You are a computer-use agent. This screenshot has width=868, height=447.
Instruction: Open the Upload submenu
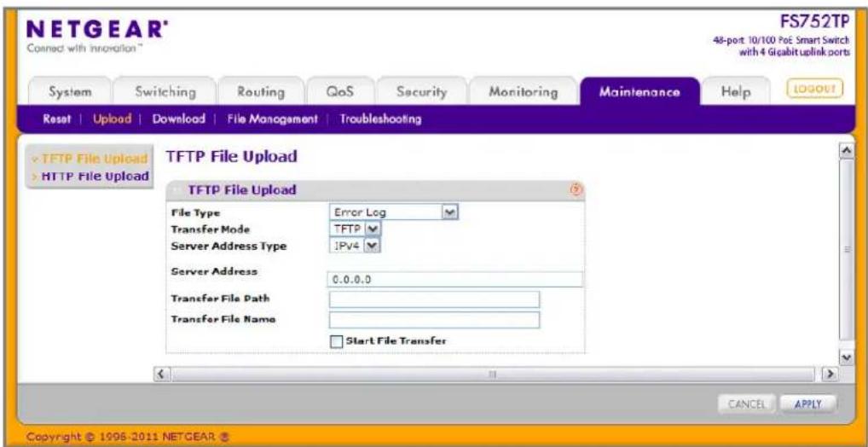(113, 119)
